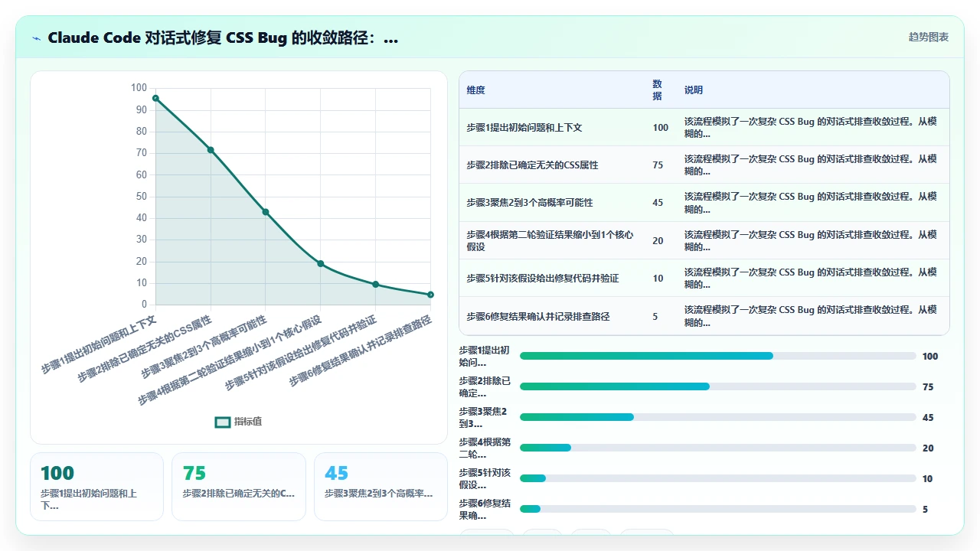Toggle the 指标值 legend swatch
Image resolution: width=980 pixels, height=551 pixels.
223,422
